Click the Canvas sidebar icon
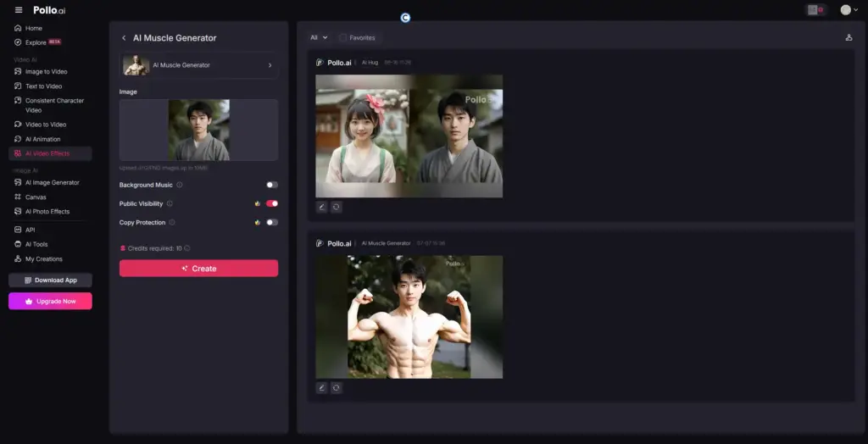 pyautogui.click(x=18, y=197)
